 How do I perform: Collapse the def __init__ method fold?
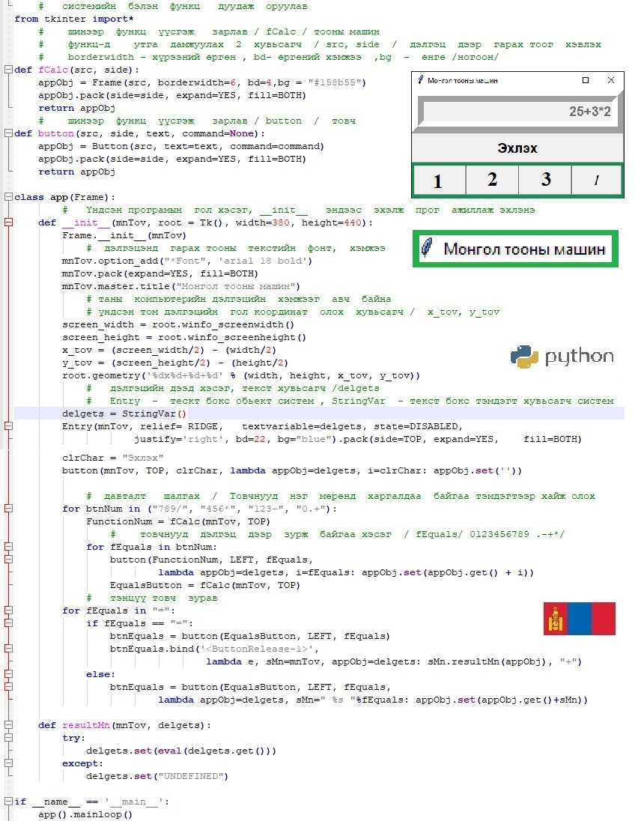click(x=9, y=222)
